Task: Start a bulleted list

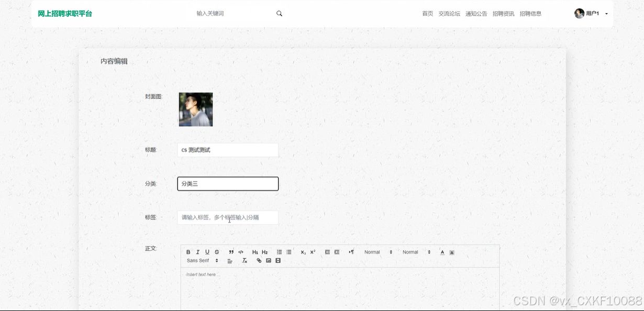Action: pyautogui.click(x=289, y=252)
